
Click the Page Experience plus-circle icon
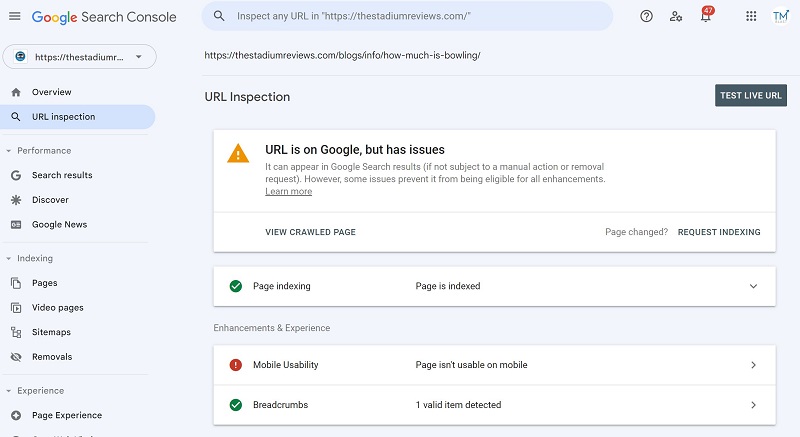tap(16, 415)
